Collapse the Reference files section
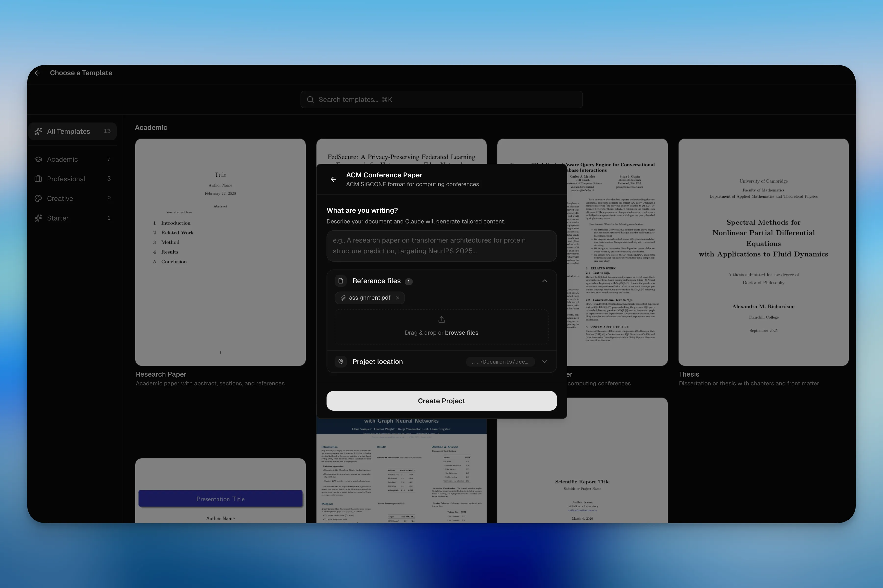 [x=544, y=281]
